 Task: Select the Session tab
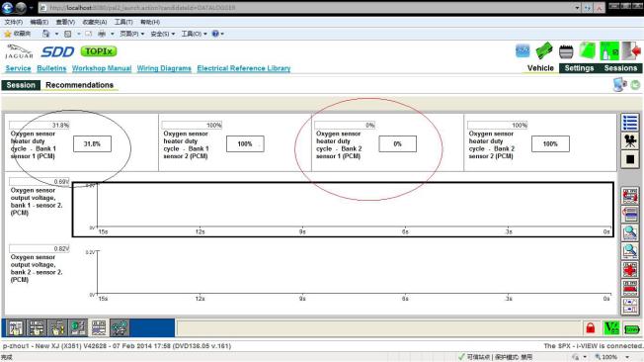(x=21, y=85)
